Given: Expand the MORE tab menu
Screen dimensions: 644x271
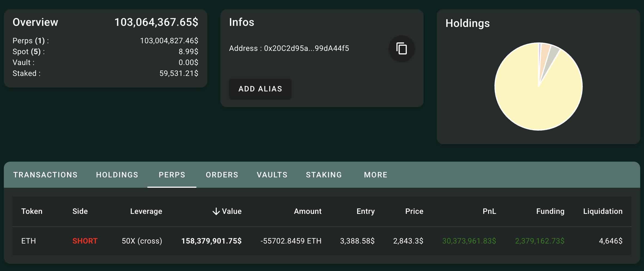Looking at the screenshot, I should tap(376, 175).
